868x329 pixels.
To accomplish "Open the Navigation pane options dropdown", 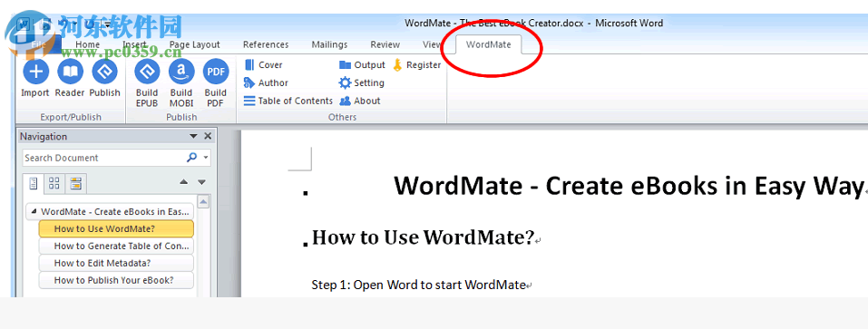I will click(194, 136).
